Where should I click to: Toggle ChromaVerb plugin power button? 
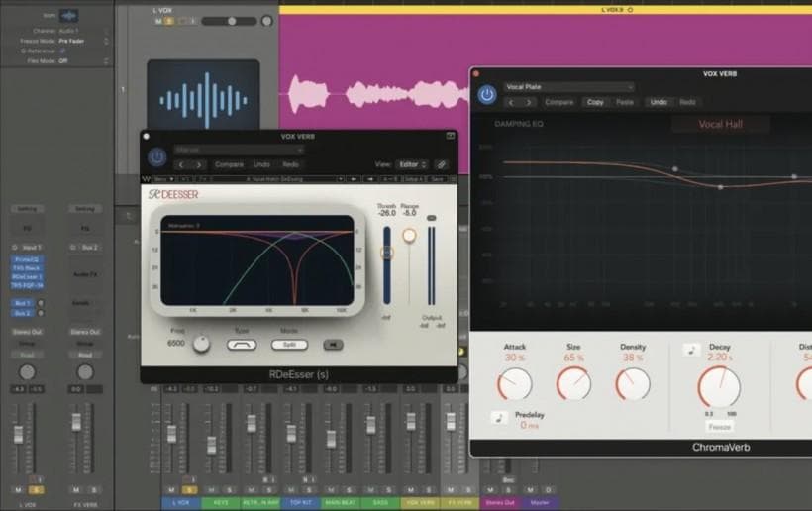click(487, 94)
